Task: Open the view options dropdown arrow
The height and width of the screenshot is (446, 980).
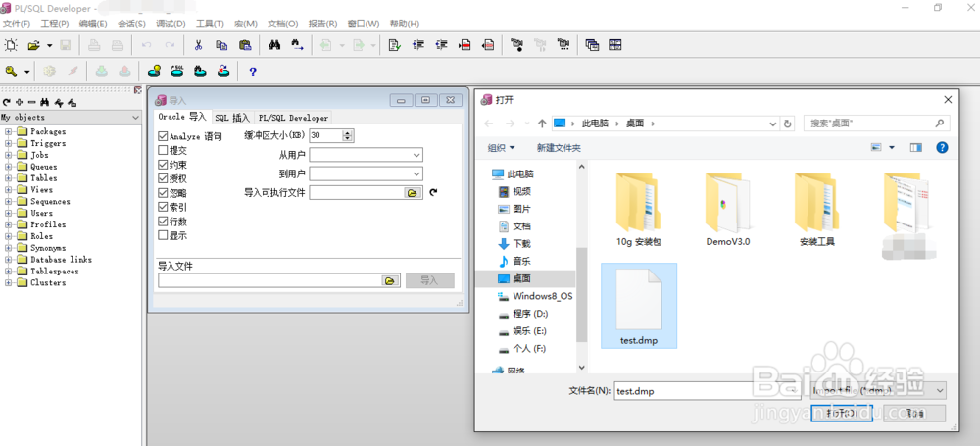Action: 891,148
